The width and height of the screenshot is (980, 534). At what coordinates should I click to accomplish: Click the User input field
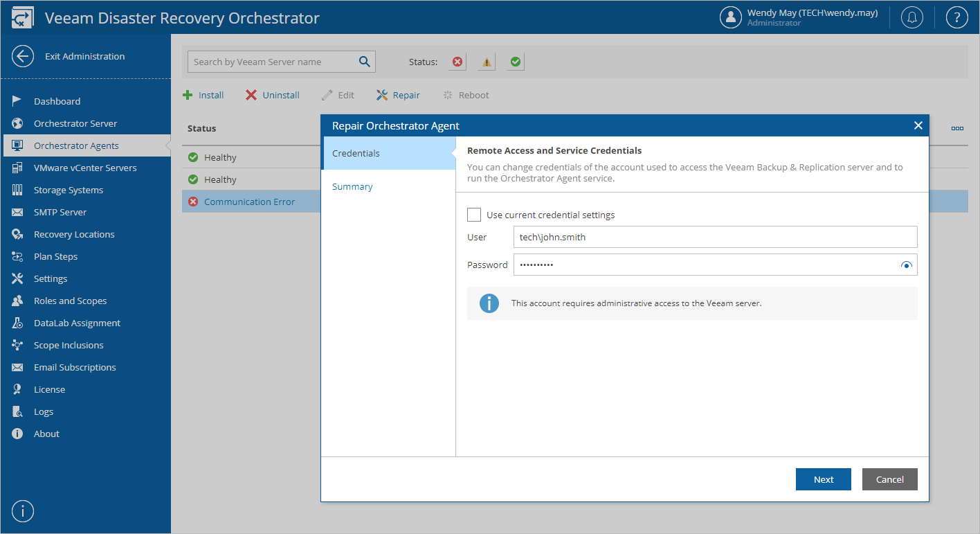716,237
